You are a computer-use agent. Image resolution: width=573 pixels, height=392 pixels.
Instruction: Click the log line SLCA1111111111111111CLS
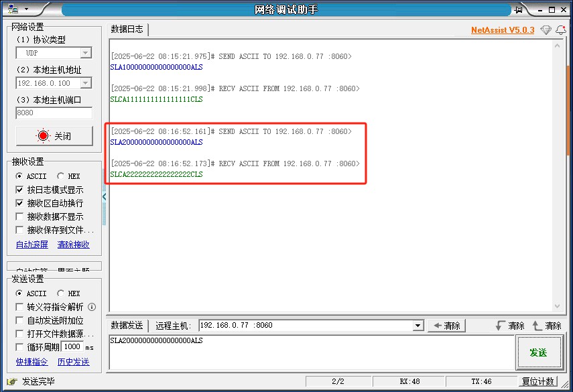pos(156,99)
